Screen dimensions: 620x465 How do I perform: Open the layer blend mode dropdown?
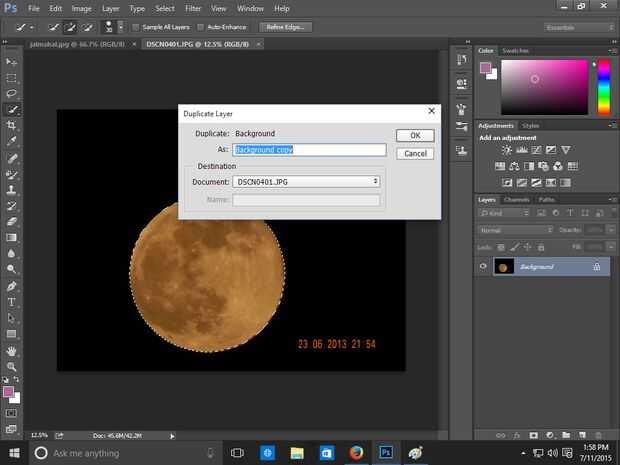point(516,230)
